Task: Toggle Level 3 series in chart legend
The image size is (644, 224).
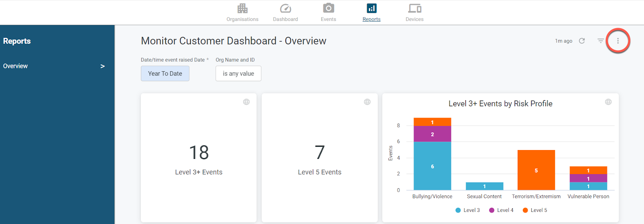Action: click(x=468, y=210)
